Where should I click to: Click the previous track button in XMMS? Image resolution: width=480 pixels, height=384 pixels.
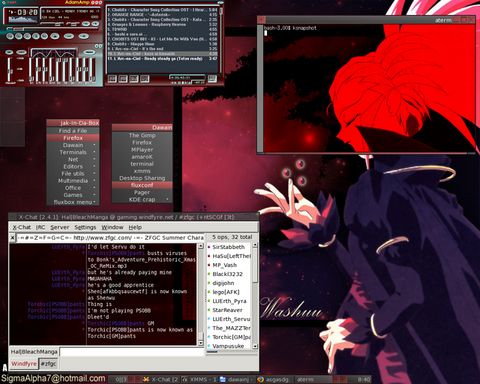(10, 36)
